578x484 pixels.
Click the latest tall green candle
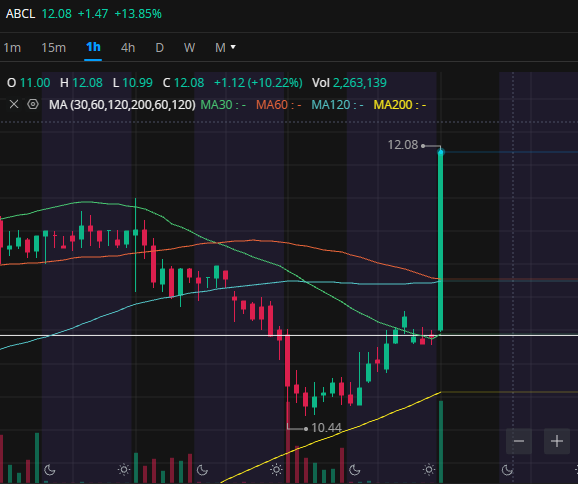441,241
